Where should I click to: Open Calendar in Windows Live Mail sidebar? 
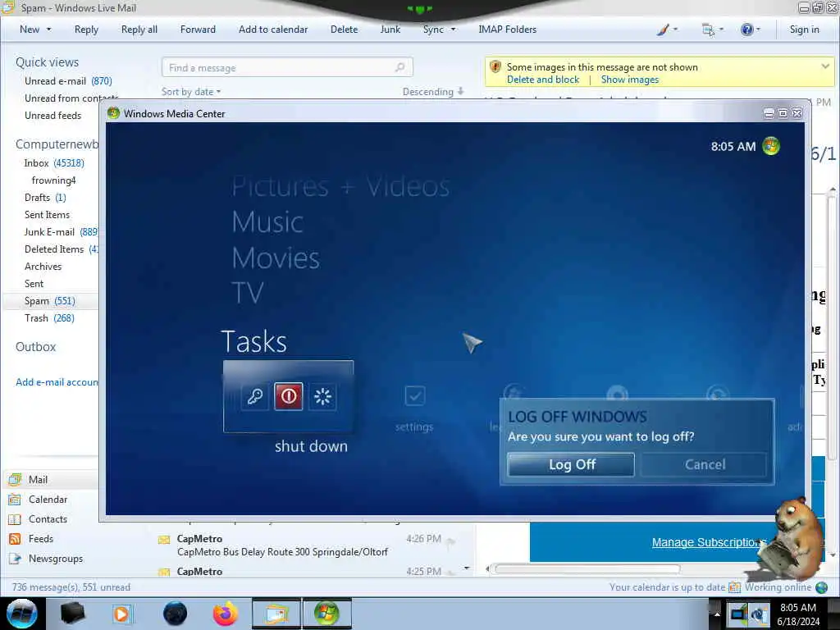(x=48, y=500)
